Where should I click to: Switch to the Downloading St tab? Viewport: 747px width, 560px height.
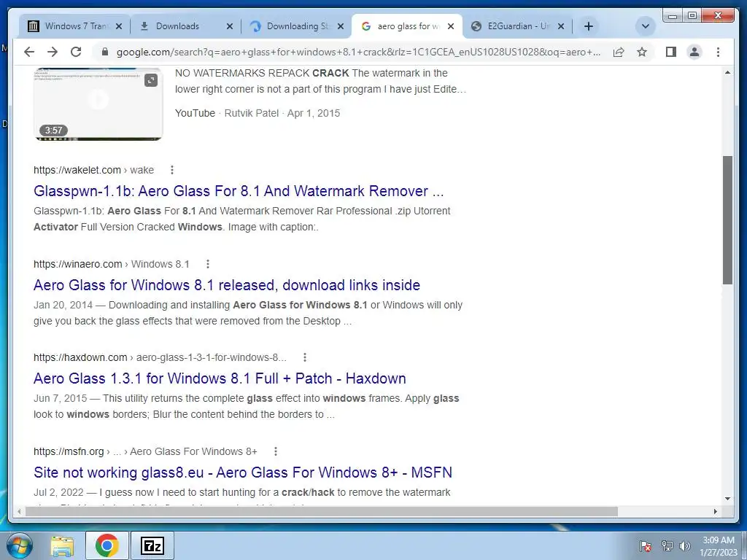click(298, 26)
